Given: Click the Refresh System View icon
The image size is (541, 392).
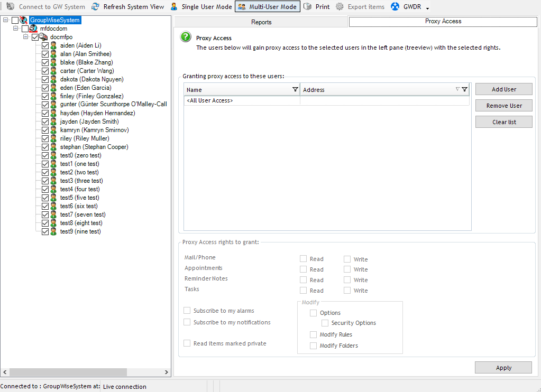Looking at the screenshot, I should [x=95, y=6].
